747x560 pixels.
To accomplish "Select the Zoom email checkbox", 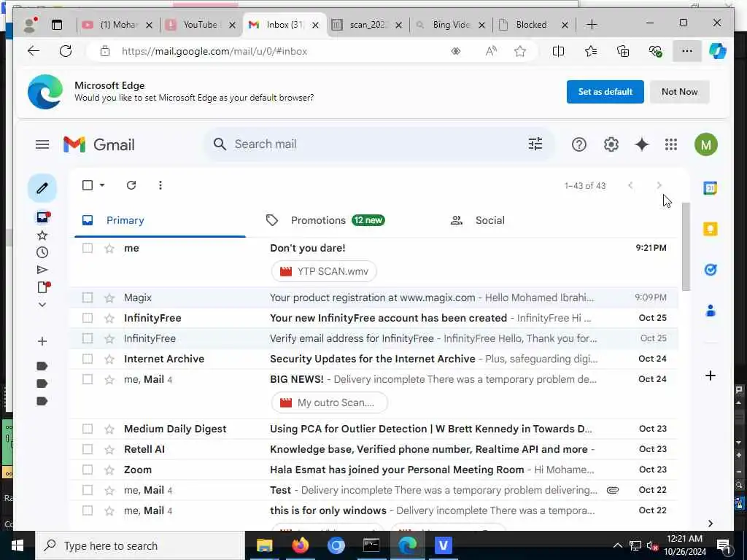I will [88, 470].
